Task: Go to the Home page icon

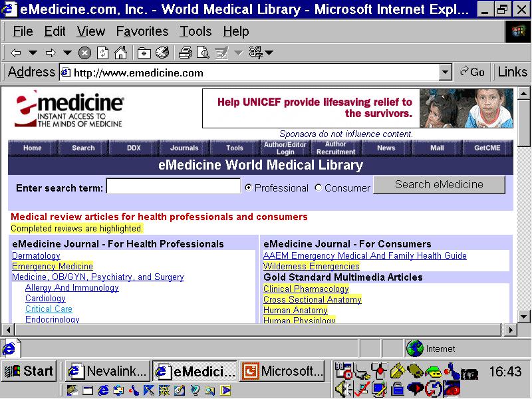Action: pyautogui.click(x=120, y=53)
